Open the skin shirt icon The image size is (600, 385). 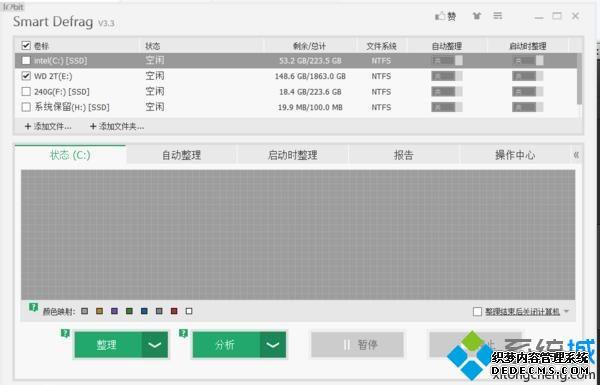tap(476, 16)
